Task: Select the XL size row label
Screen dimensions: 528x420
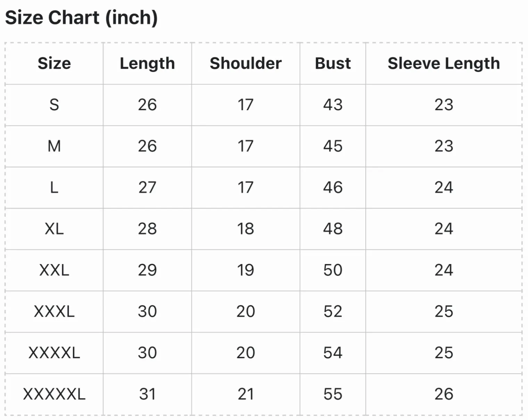Action: [x=54, y=229]
